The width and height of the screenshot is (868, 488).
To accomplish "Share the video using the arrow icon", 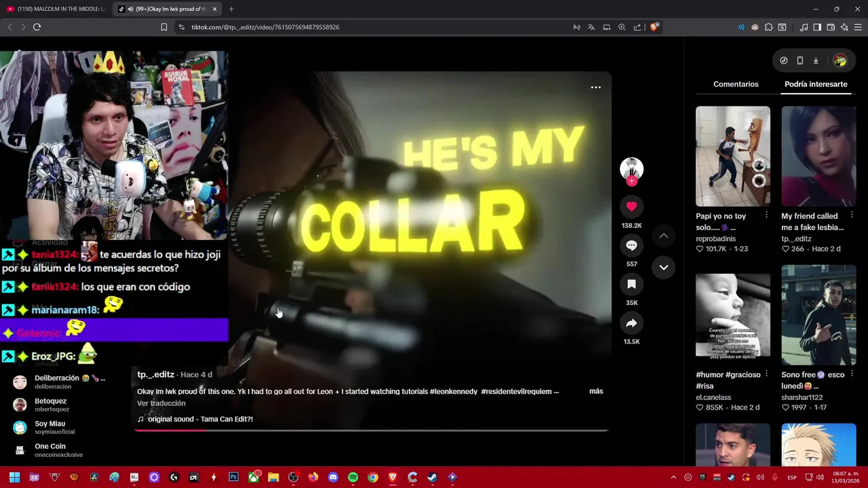I will pos(631,323).
